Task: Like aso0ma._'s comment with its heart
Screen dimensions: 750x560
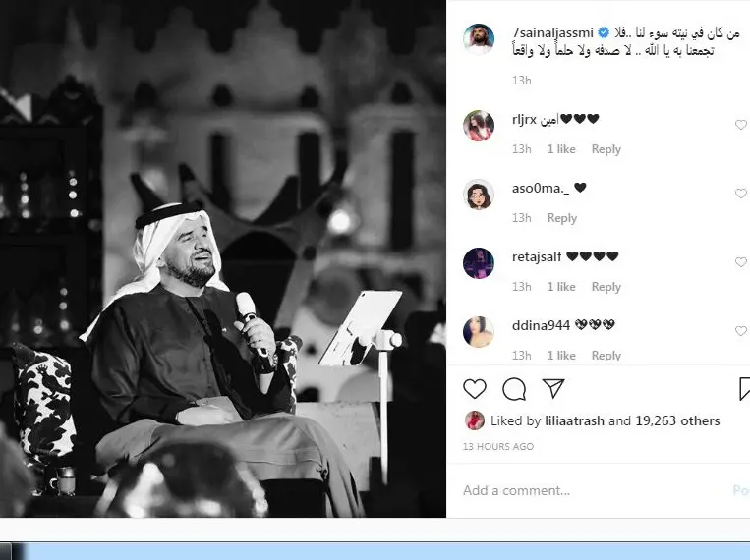Action: click(740, 194)
